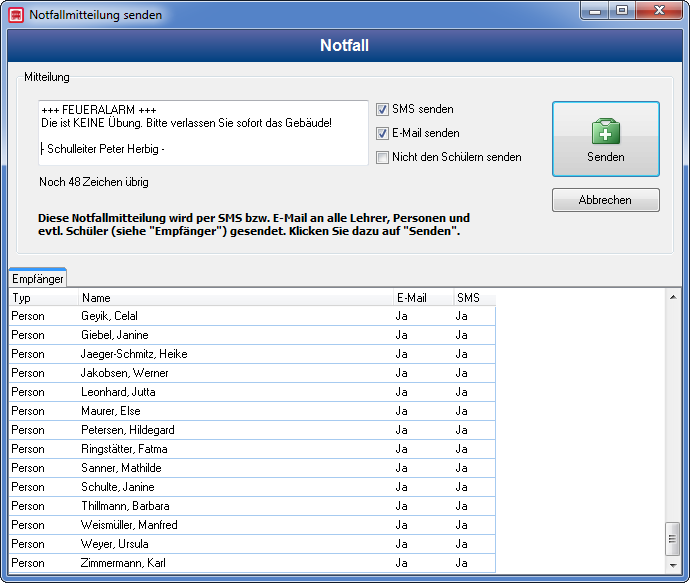Click the scrollbar down arrow in recipient list
This screenshot has width=690, height=583.
click(673, 565)
